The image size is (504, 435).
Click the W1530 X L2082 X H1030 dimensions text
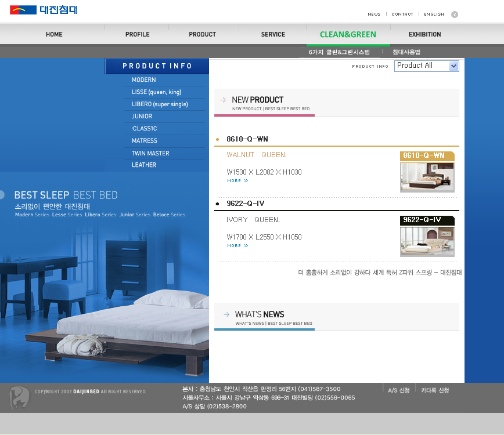[x=264, y=172]
